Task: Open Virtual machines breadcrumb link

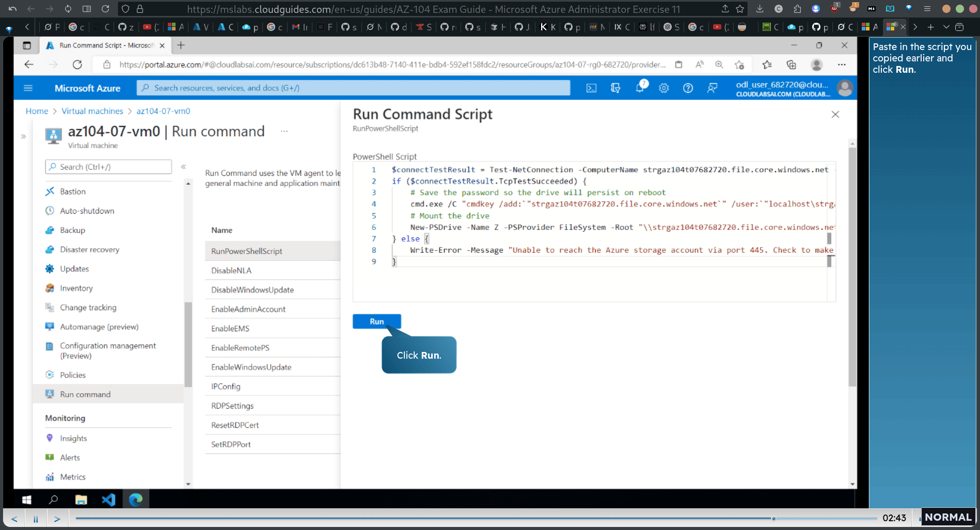Action: (92, 111)
